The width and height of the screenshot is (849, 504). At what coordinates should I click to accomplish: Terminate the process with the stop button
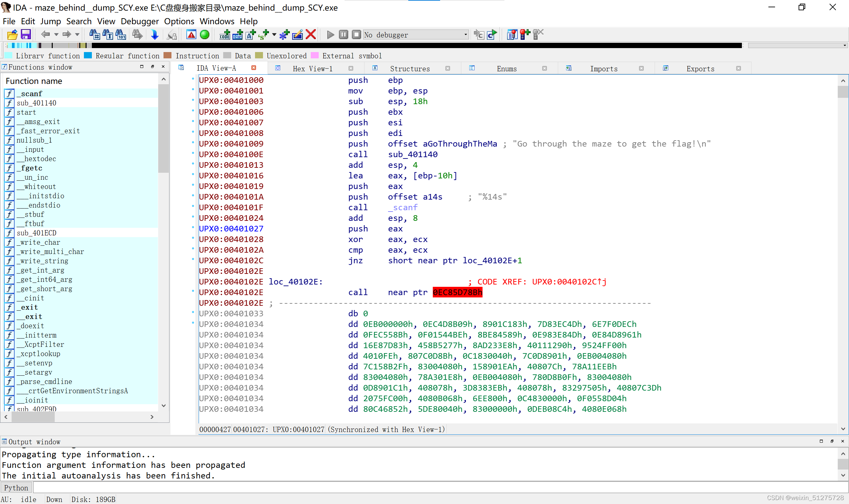[356, 34]
